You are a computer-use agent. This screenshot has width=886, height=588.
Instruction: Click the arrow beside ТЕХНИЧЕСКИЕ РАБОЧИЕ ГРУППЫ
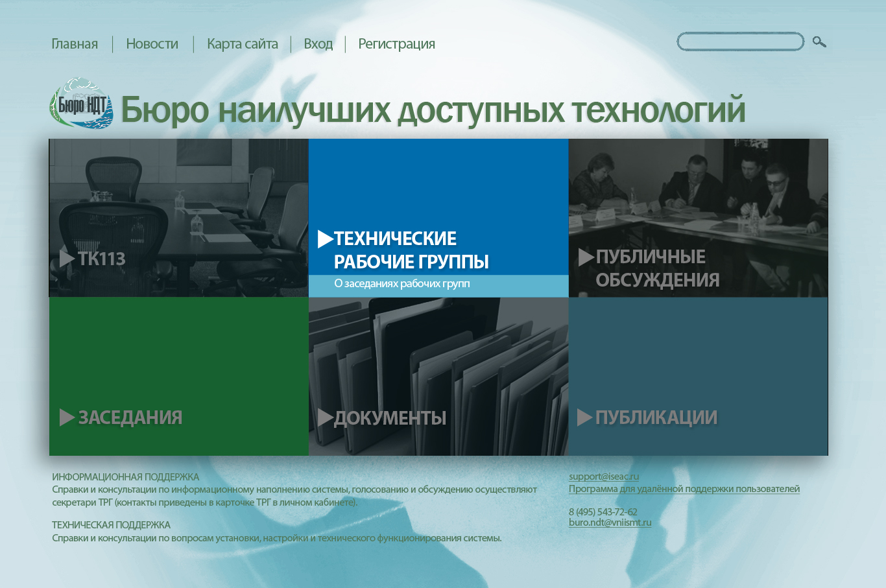click(325, 239)
